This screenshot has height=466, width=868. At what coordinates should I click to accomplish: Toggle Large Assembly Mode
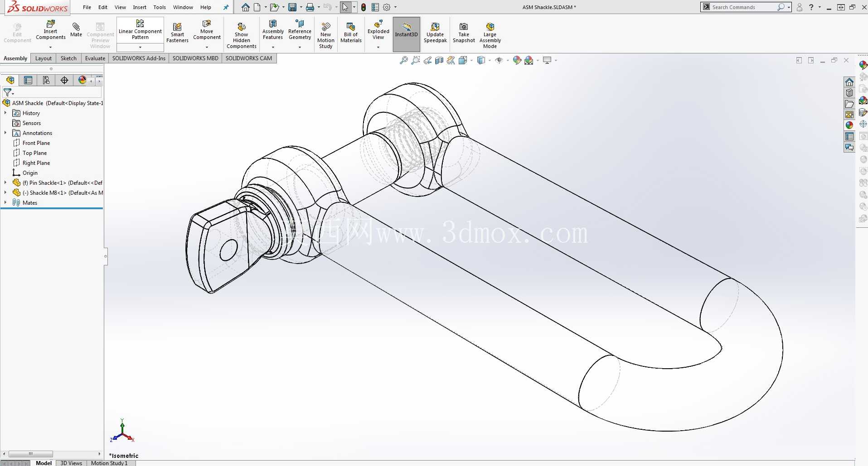pyautogui.click(x=490, y=35)
